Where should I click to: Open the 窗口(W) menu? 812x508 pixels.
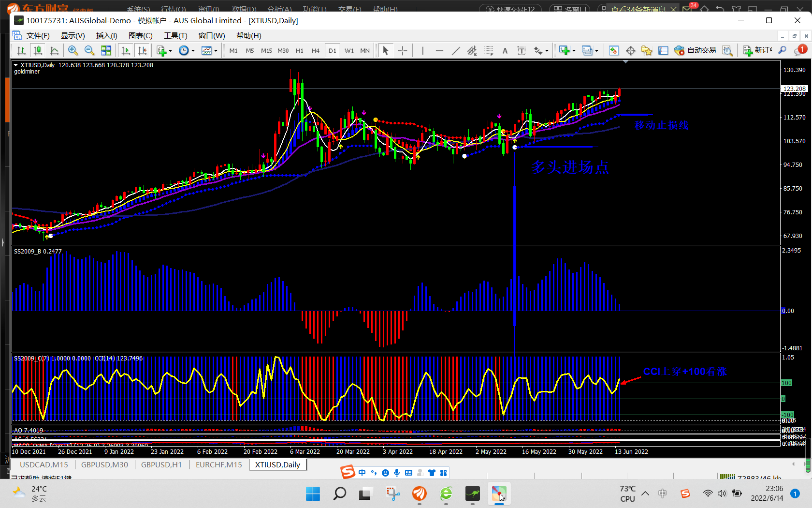pos(212,36)
